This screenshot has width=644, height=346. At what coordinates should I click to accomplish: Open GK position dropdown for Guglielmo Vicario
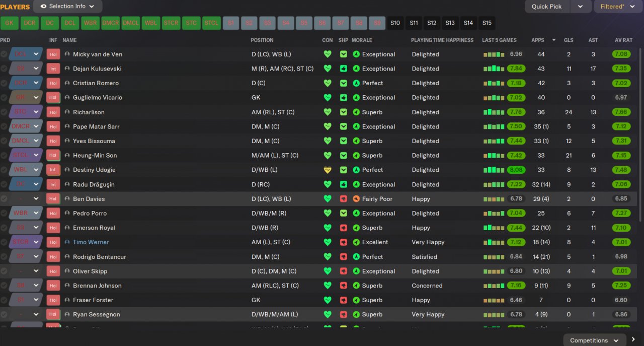tap(36, 97)
